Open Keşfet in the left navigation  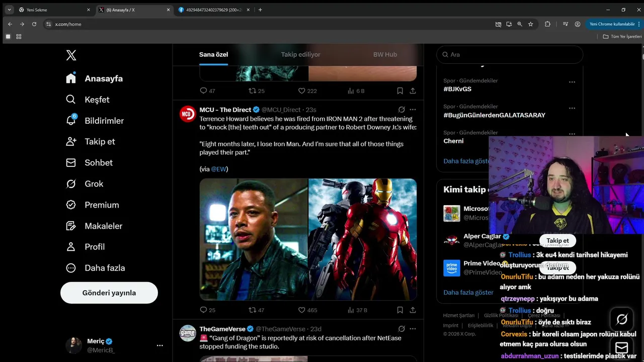coord(88,100)
